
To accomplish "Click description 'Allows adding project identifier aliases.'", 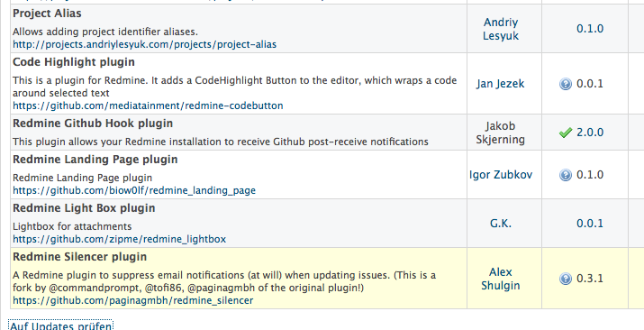I will click(105, 32).
